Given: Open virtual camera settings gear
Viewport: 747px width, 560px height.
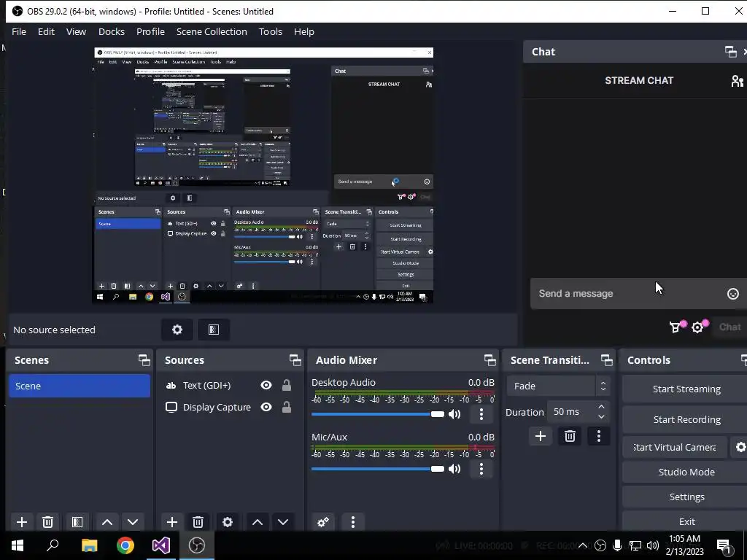Looking at the screenshot, I should (740, 447).
